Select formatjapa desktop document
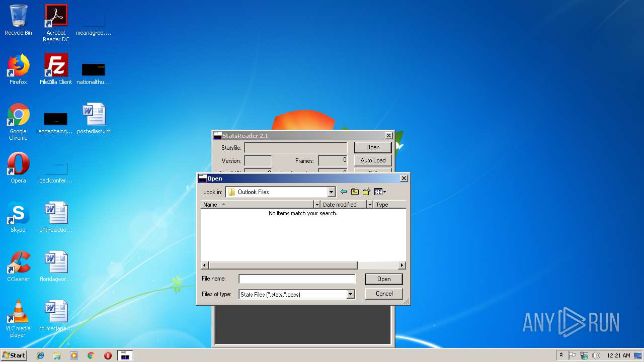 pyautogui.click(x=56, y=316)
